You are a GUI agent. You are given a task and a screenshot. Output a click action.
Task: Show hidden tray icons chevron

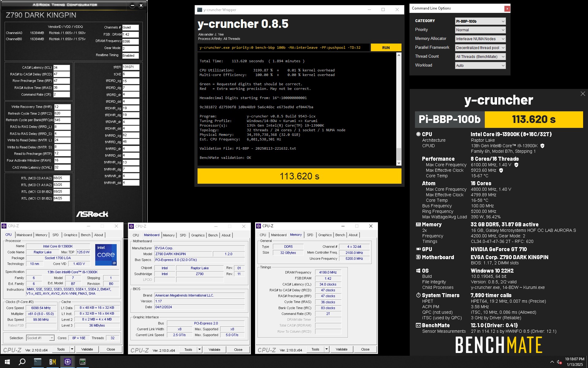[x=552, y=362]
